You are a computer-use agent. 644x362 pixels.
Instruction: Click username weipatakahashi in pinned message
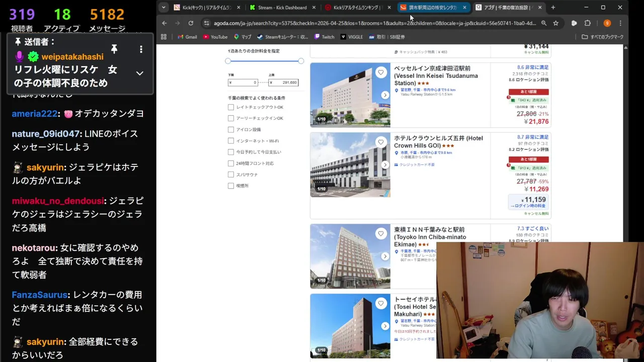click(72, 57)
